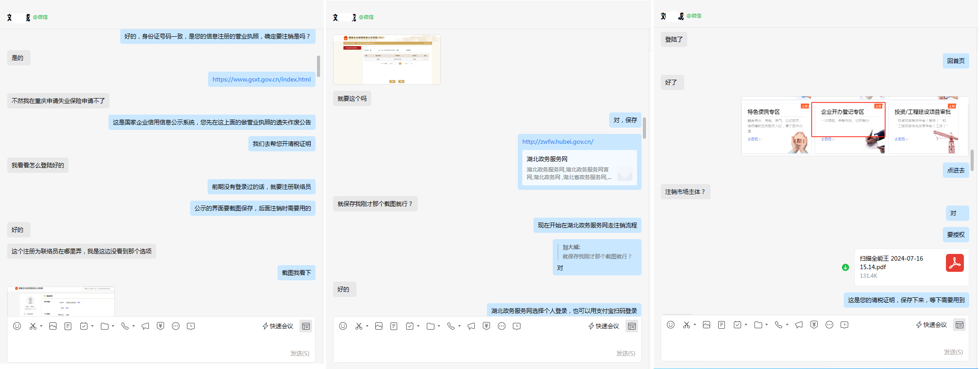
Task: Open emoji picker in left chat panel
Action: pos(17,326)
